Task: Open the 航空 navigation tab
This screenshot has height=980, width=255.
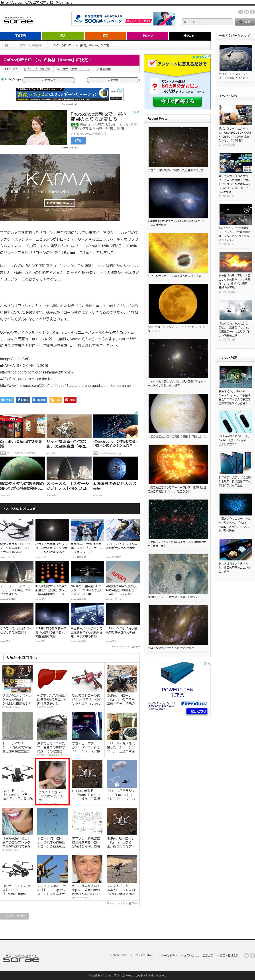Action: 105,36
